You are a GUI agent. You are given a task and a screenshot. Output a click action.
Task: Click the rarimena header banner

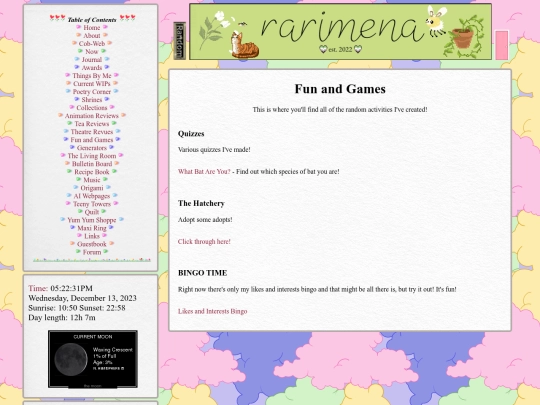click(x=340, y=32)
